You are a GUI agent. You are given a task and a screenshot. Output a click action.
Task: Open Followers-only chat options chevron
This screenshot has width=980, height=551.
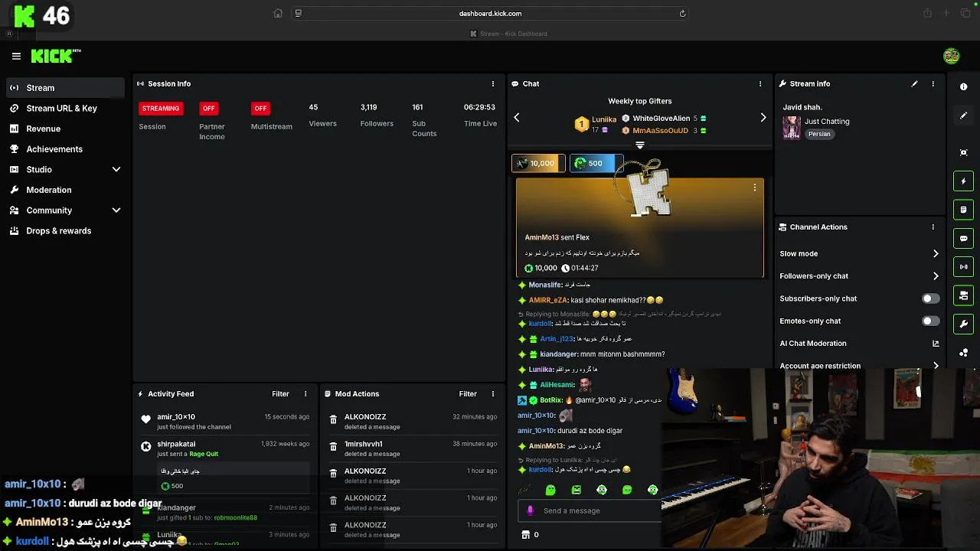pos(936,276)
